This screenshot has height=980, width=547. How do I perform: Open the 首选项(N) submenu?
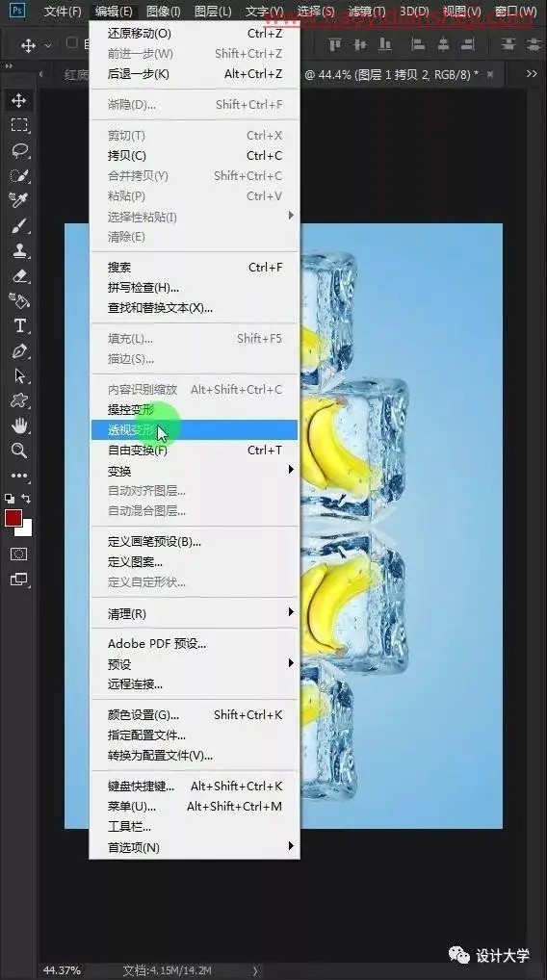(195, 847)
